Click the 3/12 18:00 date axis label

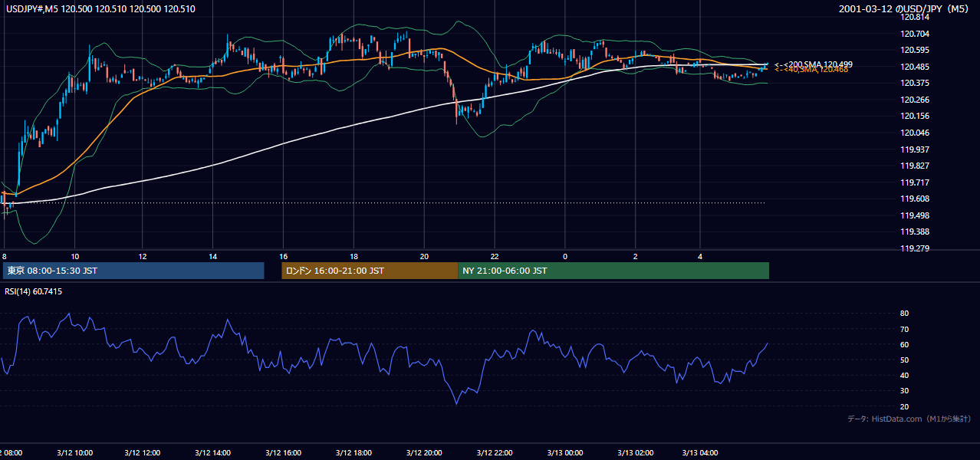pyautogui.click(x=354, y=452)
